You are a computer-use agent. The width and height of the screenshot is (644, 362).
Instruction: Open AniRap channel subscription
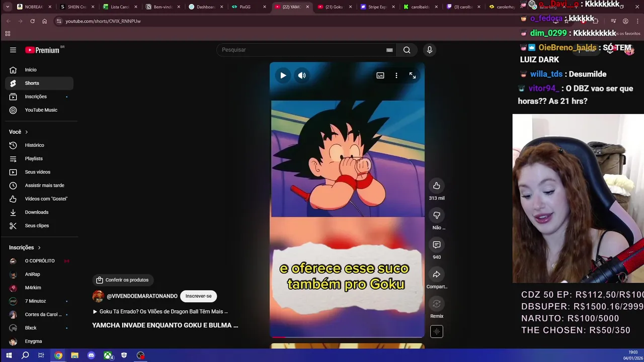[39, 274]
